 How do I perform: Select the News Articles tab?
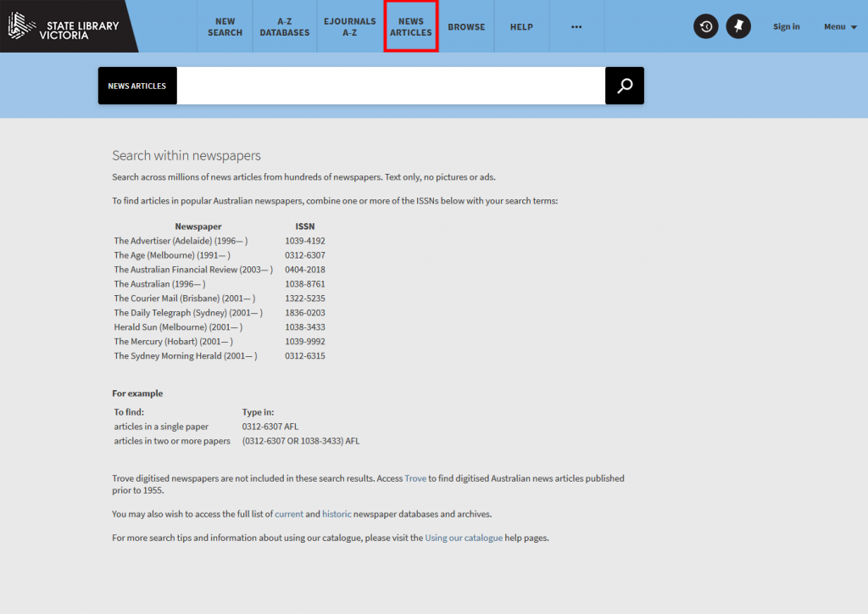(x=411, y=27)
